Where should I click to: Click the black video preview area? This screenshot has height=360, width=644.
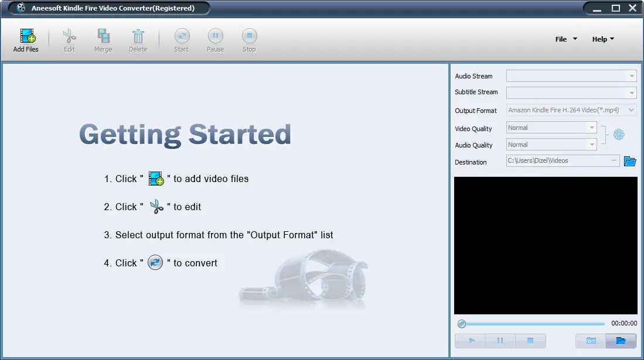(546, 245)
